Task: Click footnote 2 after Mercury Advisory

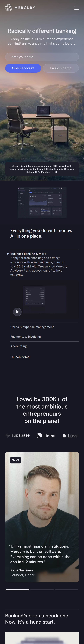Action: click(x=24, y=270)
